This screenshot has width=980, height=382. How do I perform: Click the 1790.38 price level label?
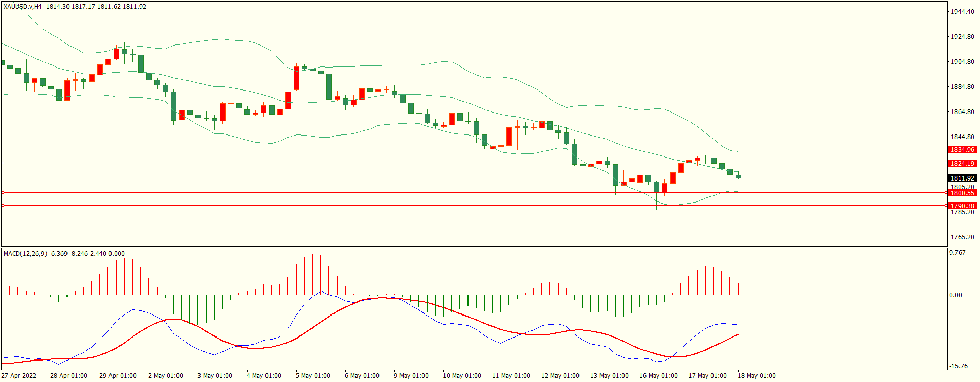click(962, 206)
